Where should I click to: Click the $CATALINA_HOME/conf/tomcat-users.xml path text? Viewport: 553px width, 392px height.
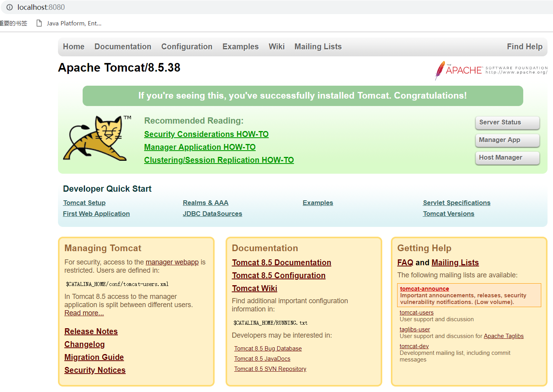coord(117,284)
